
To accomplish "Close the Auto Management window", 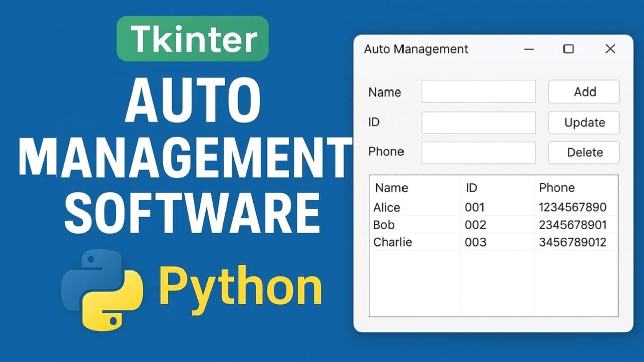I will coord(610,49).
